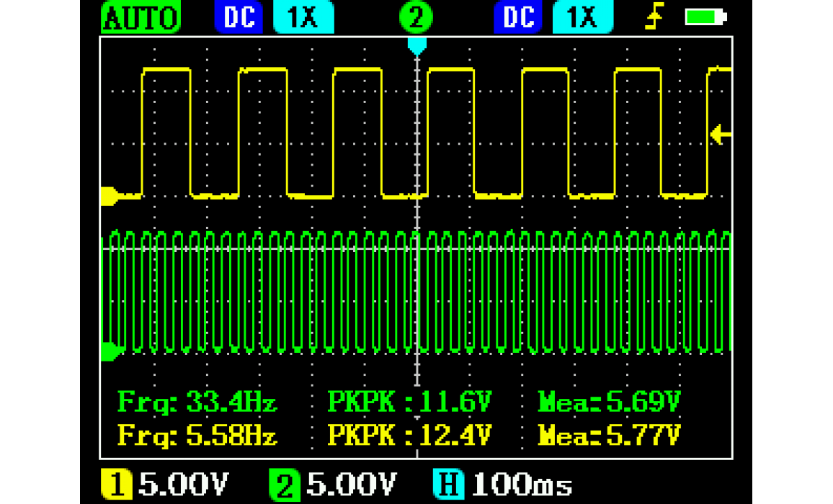Click the yellow trigger level arrow

click(721, 134)
